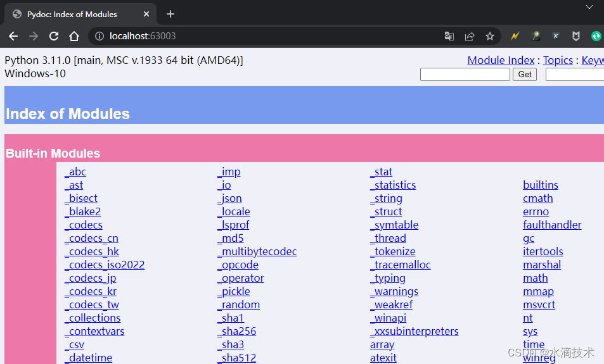Open the _abc module link
Screen dimensions: 604x364
click(x=75, y=172)
